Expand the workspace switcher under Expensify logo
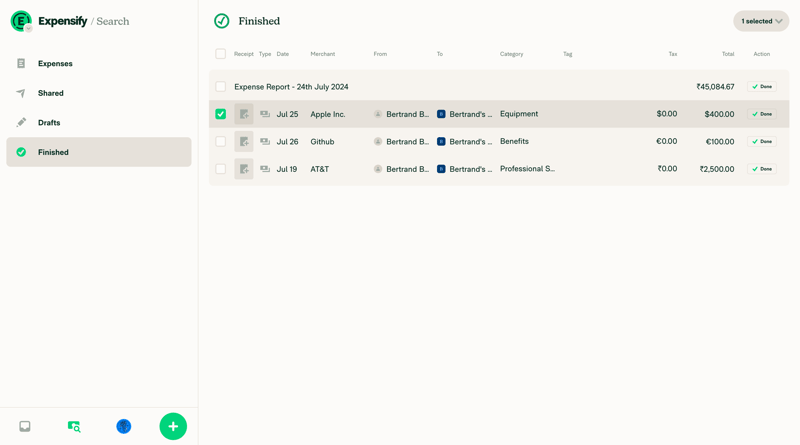This screenshot has width=800, height=445. click(29, 29)
